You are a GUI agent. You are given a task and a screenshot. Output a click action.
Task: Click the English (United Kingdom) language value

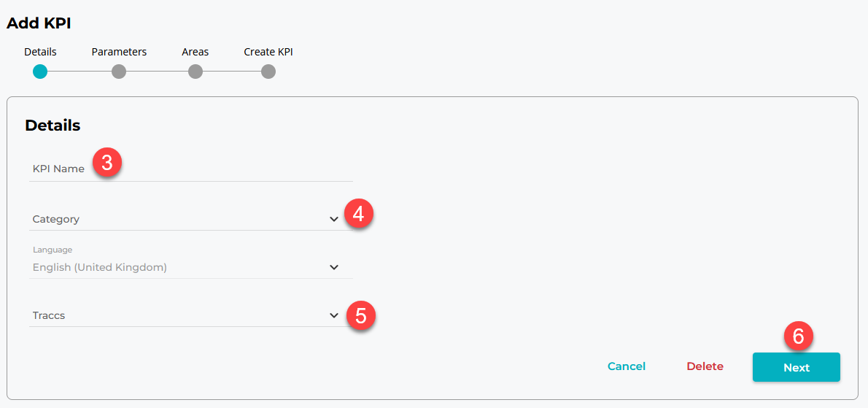tap(100, 267)
